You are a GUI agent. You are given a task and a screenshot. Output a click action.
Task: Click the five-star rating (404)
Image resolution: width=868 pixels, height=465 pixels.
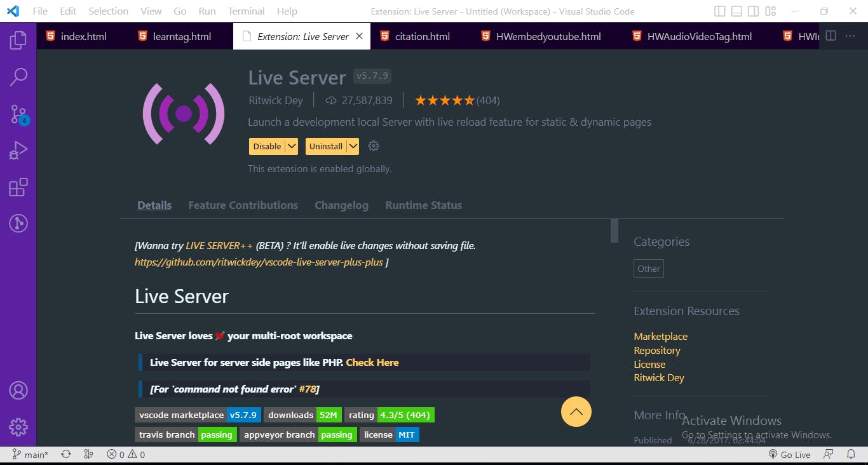click(x=457, y=100)
